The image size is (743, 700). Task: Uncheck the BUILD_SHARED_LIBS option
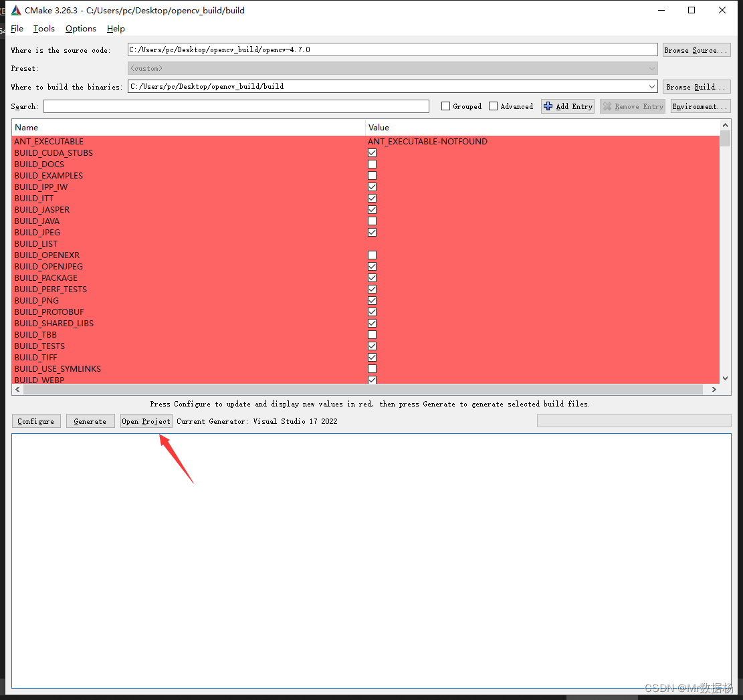(x=372, y=323)
